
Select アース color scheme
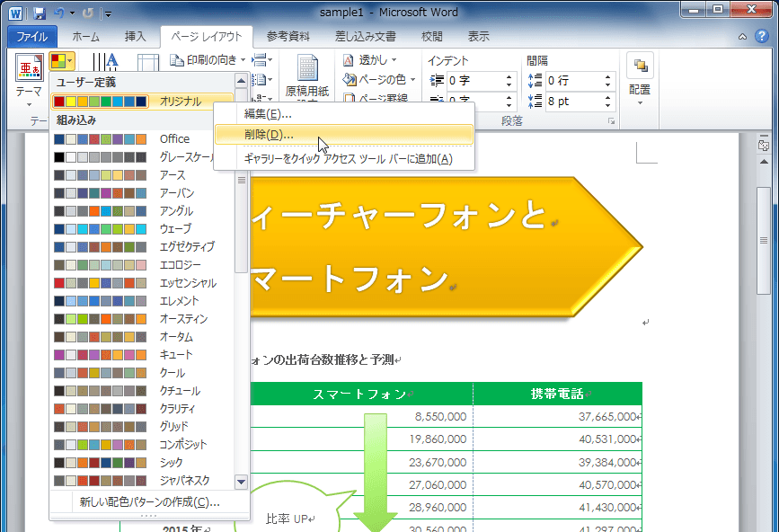coord(142,175)
